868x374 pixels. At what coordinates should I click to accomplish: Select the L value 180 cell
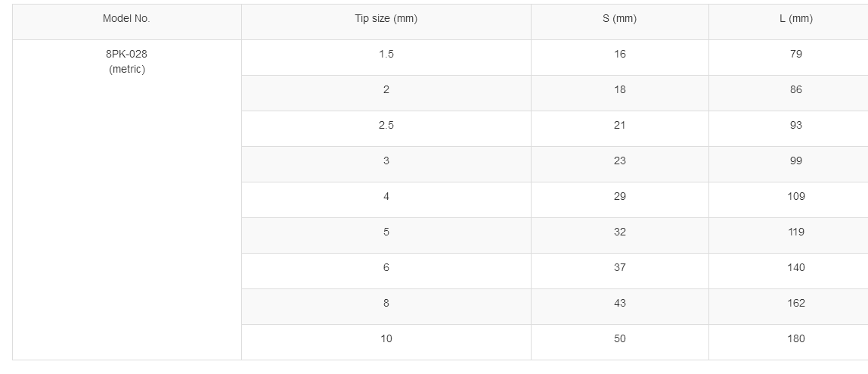click(795, 339)
